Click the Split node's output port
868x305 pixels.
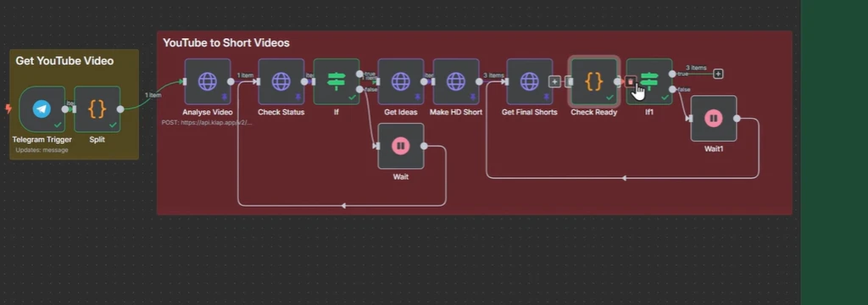pyautogui.click(x=120, y=109)
